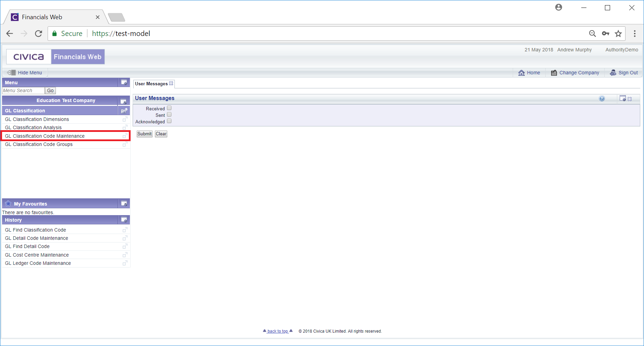The width and height of the screenshot is (644, 346).
Task: Focus the Menu Search field
Action: point(23,91)
